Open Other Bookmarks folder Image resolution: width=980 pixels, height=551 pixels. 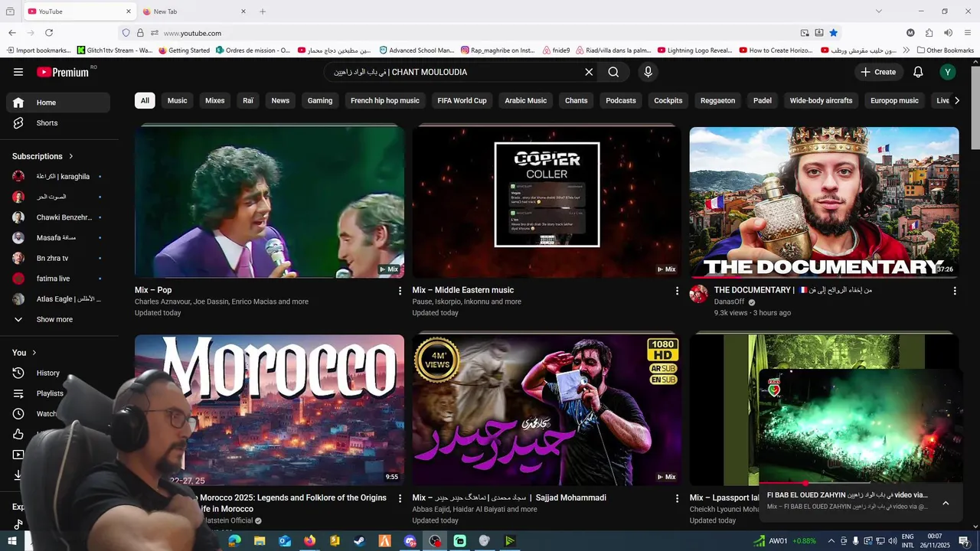pos(945,51)
